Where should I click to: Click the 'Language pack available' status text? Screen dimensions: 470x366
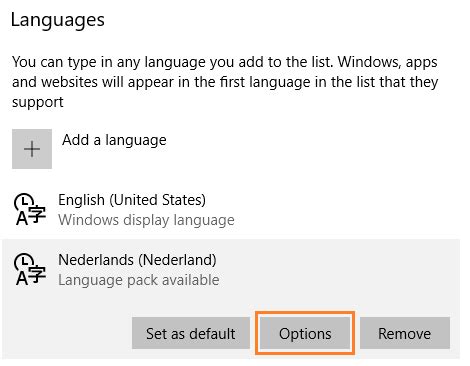click(139, 280)
